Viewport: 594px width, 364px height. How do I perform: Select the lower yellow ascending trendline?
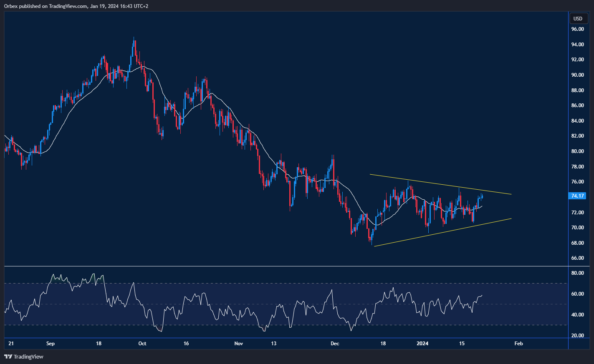click(x=438, y=232)
